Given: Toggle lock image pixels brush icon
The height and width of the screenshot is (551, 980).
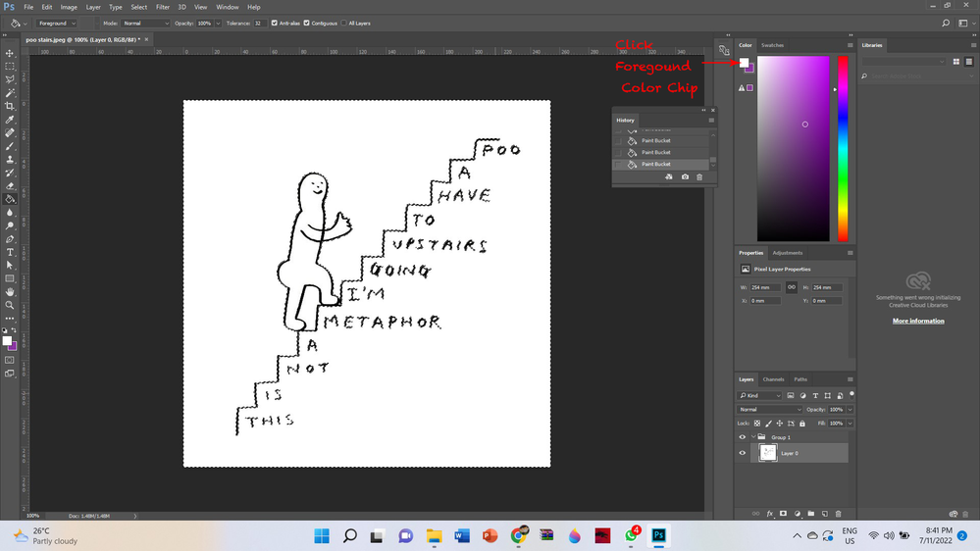Looking at the screenshot, I should coord(768,424).
